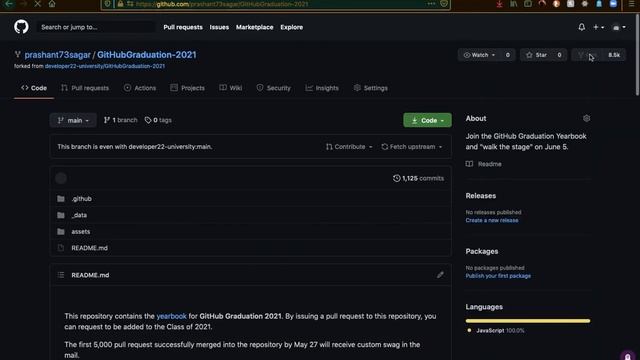The image size is (640, 360).
Task: Open the Security tab
Action: click(x=273, y=88)
